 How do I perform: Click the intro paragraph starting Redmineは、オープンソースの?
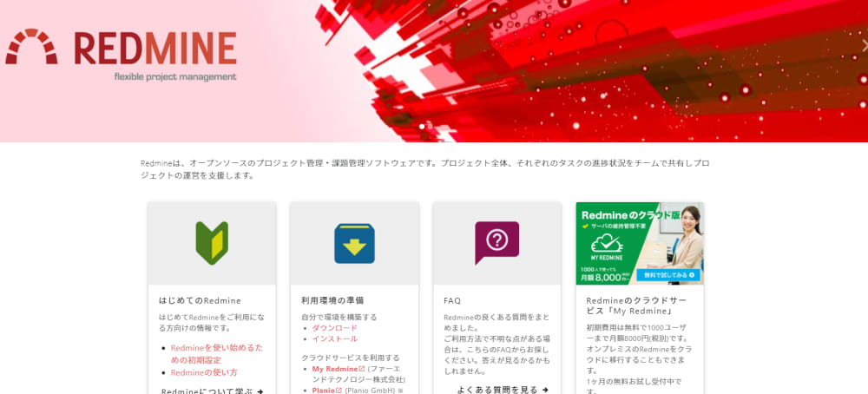pos(424,169)
